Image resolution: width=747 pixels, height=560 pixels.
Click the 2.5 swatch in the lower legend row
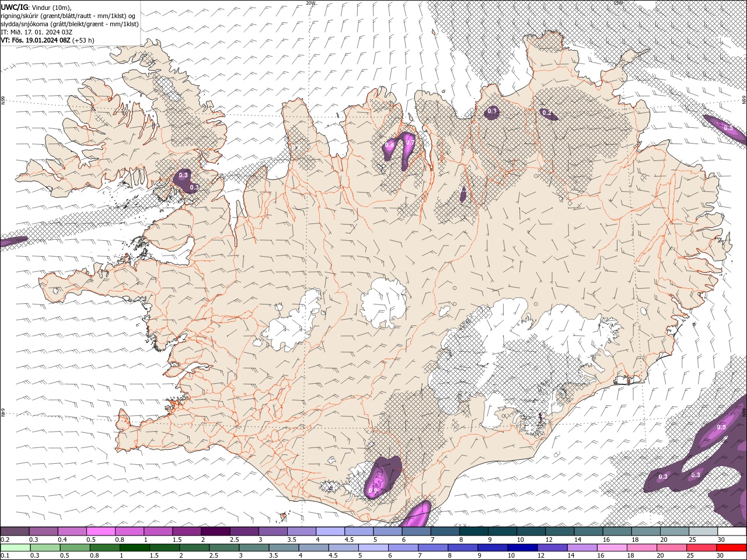pos(224,548)
